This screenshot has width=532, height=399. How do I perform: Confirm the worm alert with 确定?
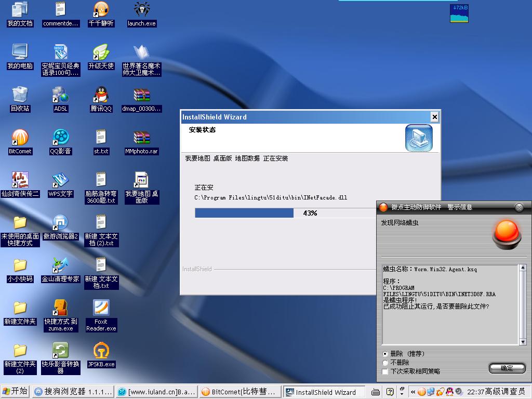tap(507, 368)
